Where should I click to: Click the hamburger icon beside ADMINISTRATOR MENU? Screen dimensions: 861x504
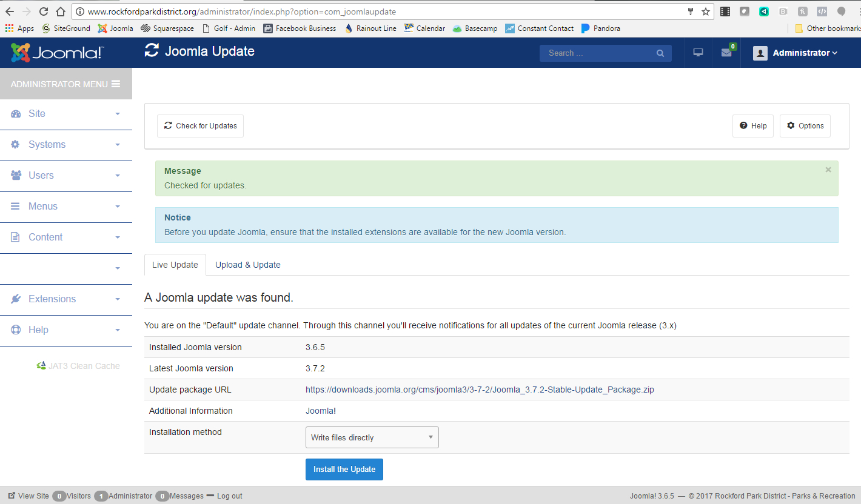(x=116, y=84)
